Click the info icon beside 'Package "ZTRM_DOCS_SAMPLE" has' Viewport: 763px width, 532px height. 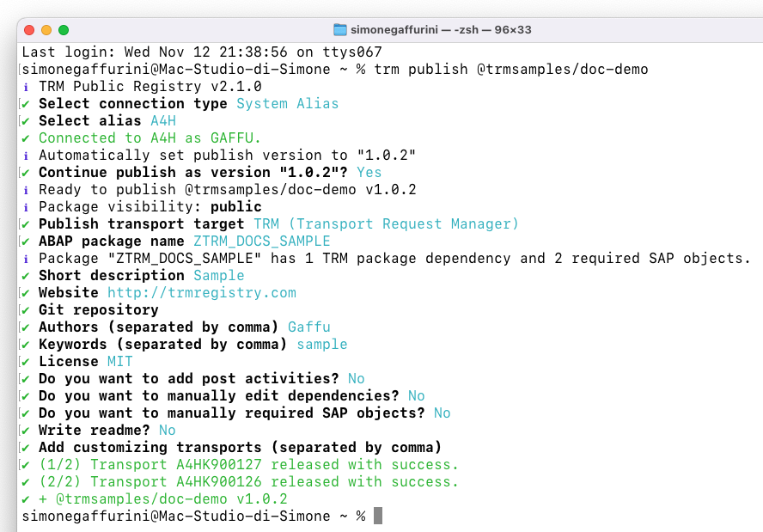click(x=26, y=259)
